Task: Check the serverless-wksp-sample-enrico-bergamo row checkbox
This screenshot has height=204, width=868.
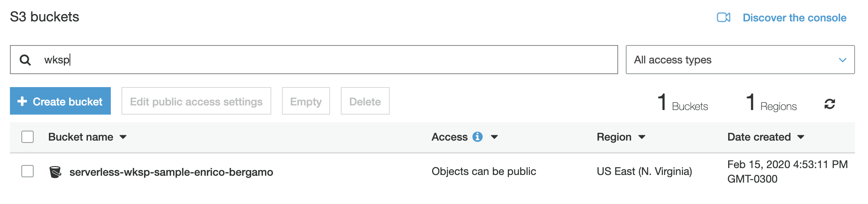Action: coord(28,171)
